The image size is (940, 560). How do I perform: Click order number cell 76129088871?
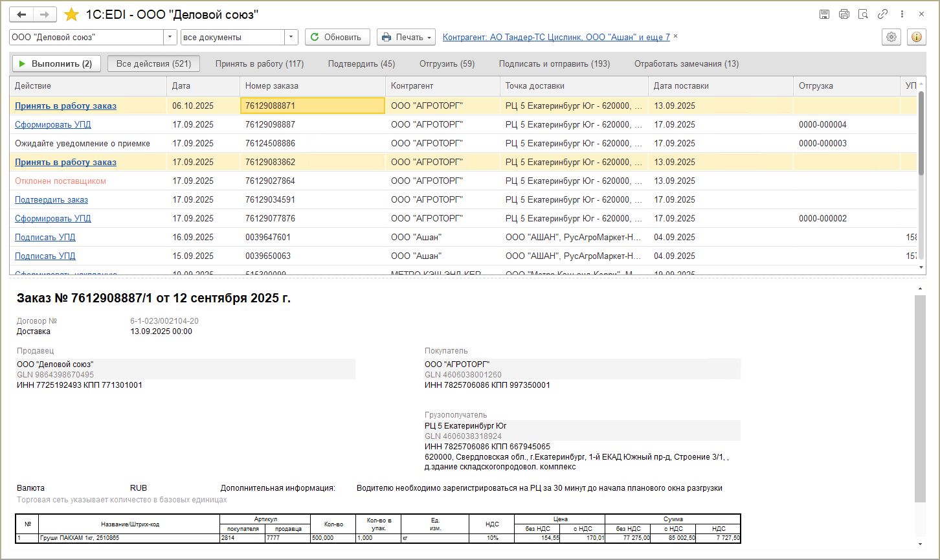point(312,106)
